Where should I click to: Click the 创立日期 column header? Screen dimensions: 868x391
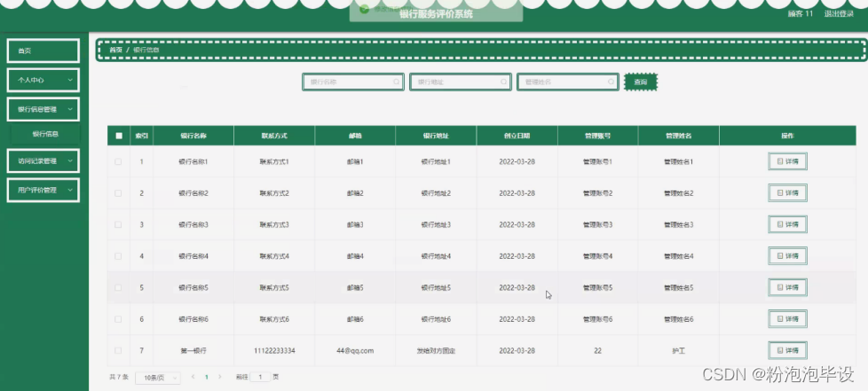(517, 136)
